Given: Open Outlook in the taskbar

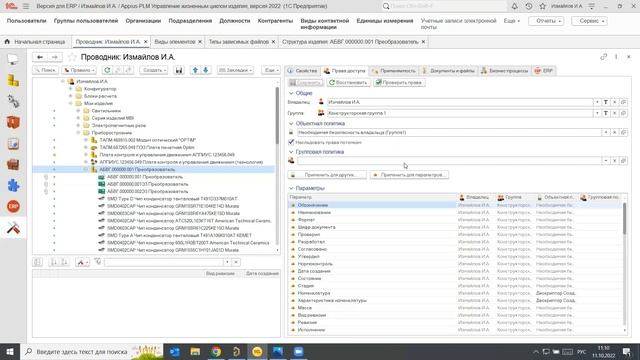Looking at the screenshot, I should click(175, 352).
